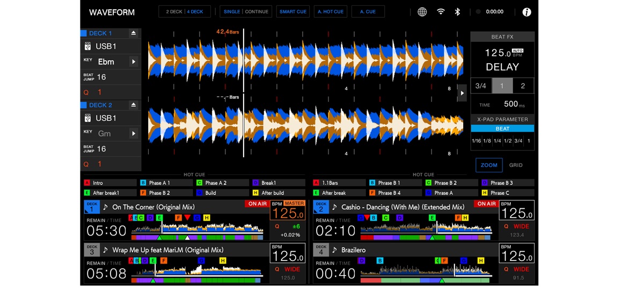Switch to 2 Deck display mode
This screenshot has width=644, height=292.
[x=174, y=12]
